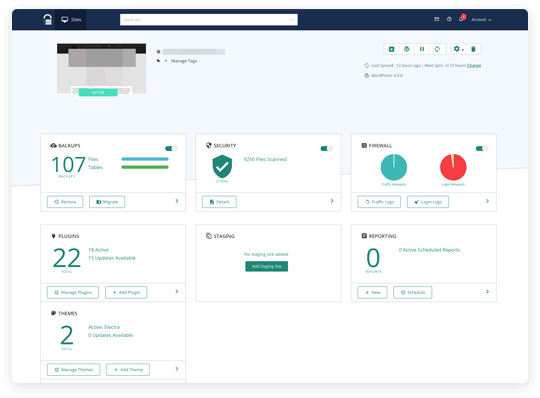
Task: Click the green plus square toolbar icon
Action: pos(392,49)
